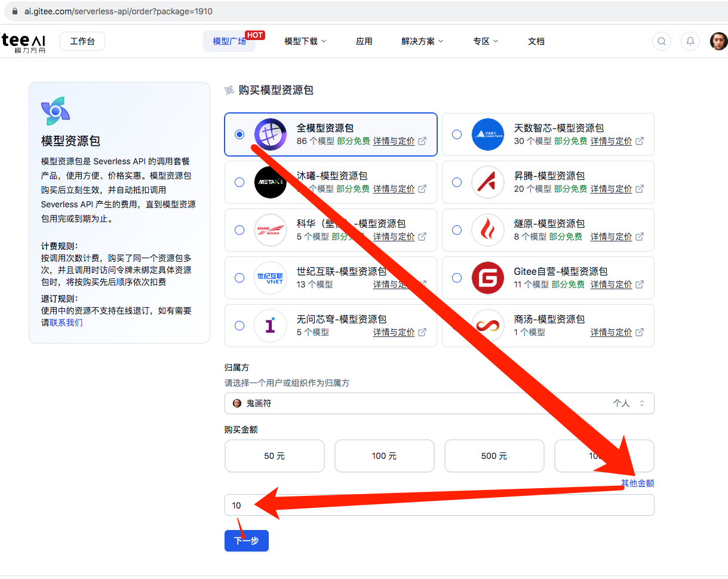
Task: Open the 应用 nav item
Action: [x=364, y=41]
